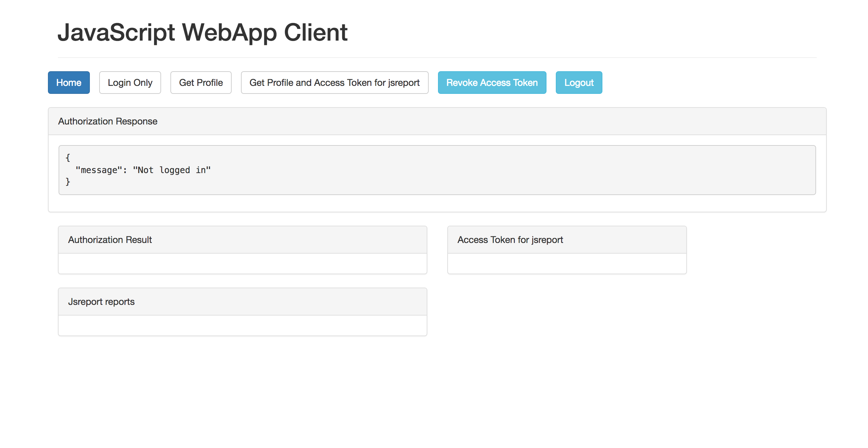Click the horizontal rule below the page title
This screenshot has height=448, width=868.
pos(437,58)
